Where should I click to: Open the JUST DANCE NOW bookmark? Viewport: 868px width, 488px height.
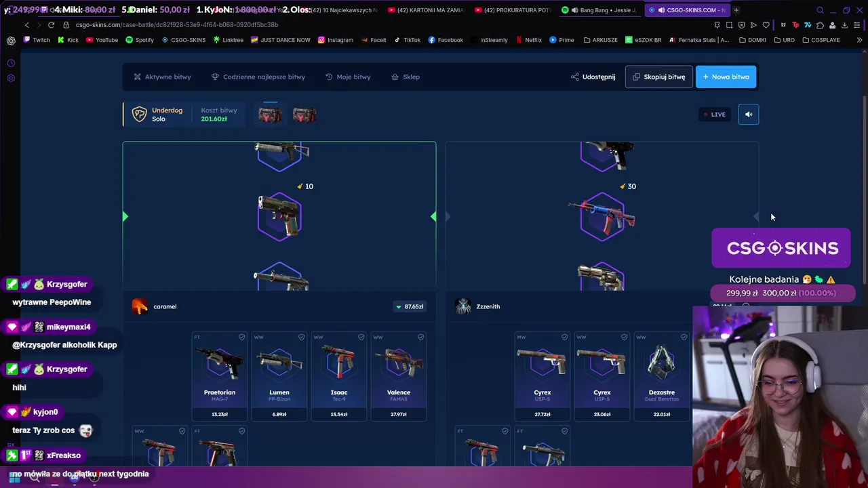click(x=281, y=40)
